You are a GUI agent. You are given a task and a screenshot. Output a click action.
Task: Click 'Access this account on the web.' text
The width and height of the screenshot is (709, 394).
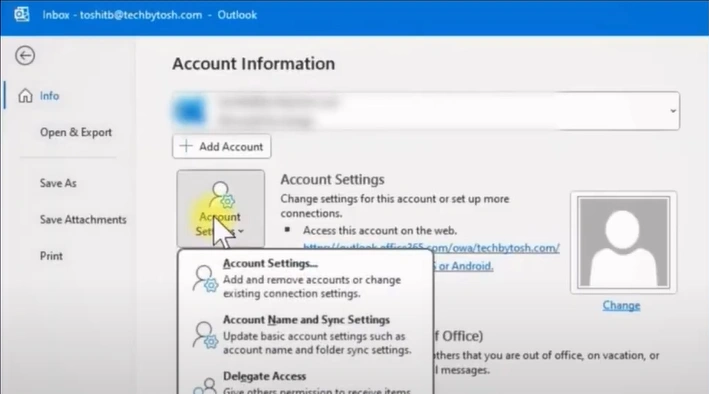click(380, 231)
